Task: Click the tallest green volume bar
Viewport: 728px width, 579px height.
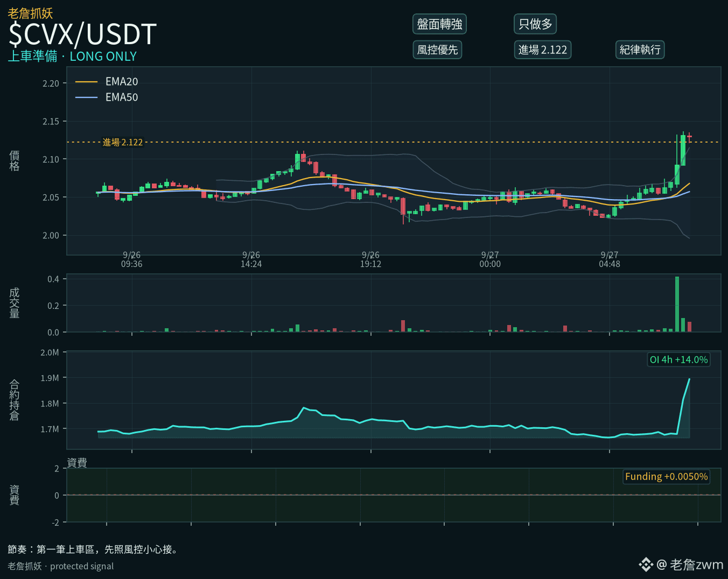Action: tap(677, 304)
